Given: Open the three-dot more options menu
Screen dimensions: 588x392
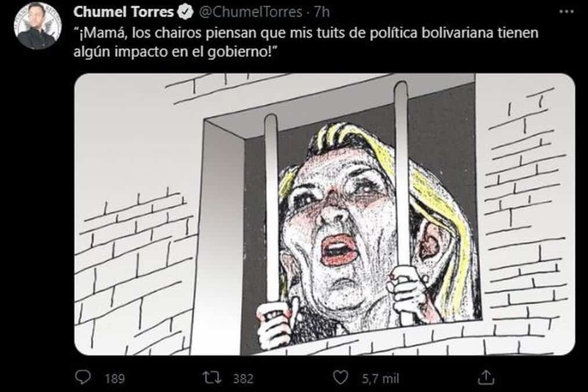Looking at the screenshot, I should pyautogui.click(x=567, y=12).
